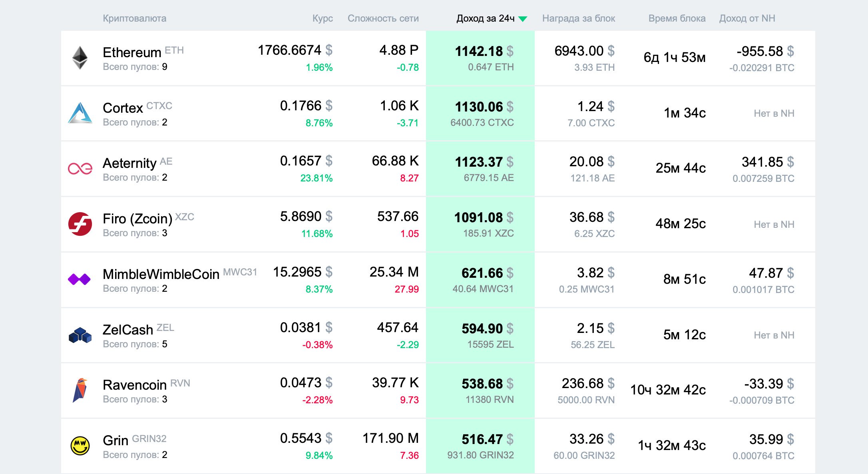Image resolution: width=868 pixels, height=474 pixels.
Task: Click Grin NH income 35.99 $
Action: pyautogui.click(x=771, y=439)
